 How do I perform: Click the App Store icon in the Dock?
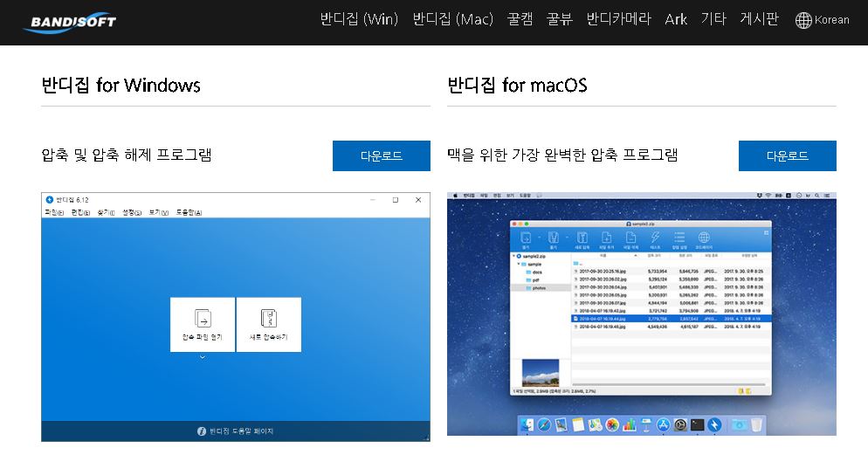(x=663, y=424)
